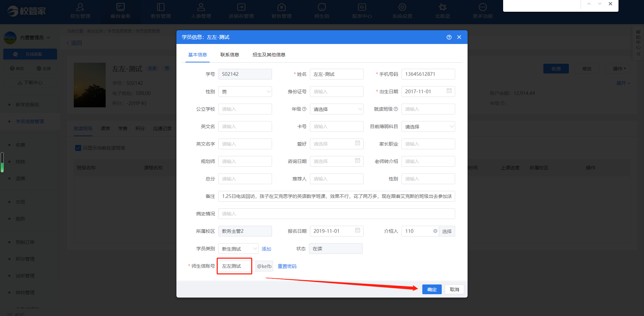The width and height of the screenshot is (644, 316).
Task: Open the 教务管理 module icon
Action: pyautogui.click(x=161, y=7)
